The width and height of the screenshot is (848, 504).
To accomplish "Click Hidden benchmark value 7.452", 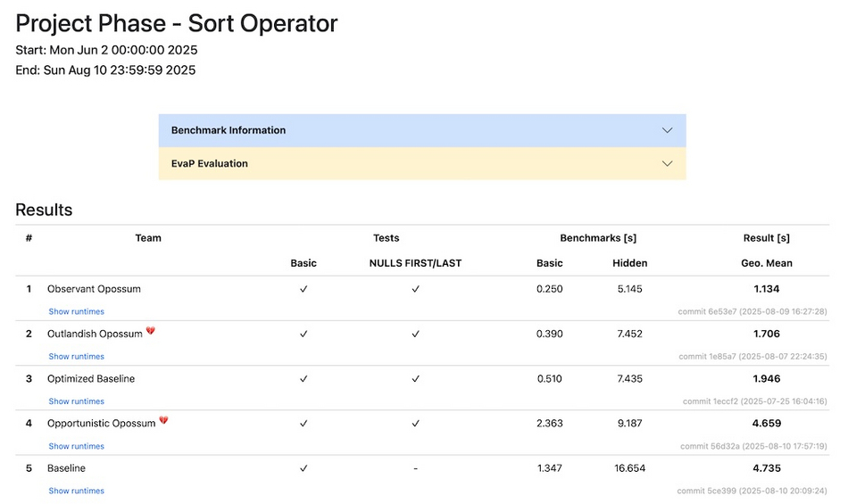I will 629,334.
